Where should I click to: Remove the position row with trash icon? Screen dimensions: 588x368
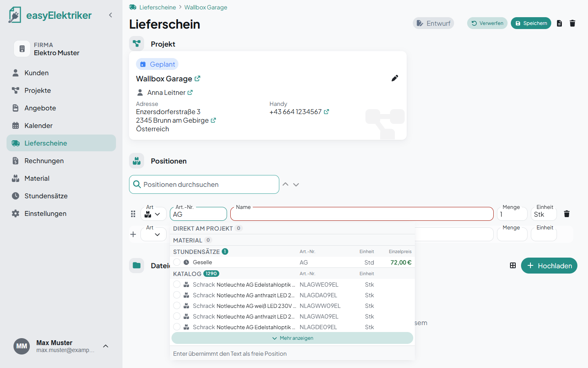click(567, 214)
